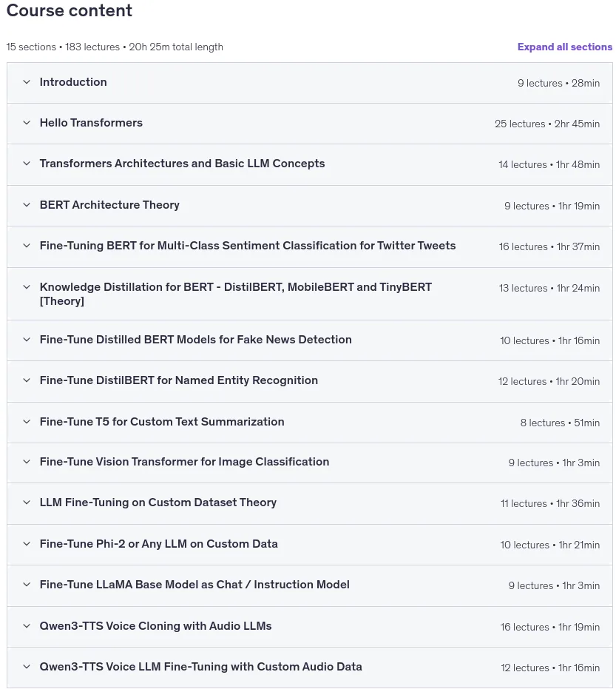616x689 pixels.
Task: Toggle chevron for Fine-Tune Vision Transformer section
Action: point(27,462)
